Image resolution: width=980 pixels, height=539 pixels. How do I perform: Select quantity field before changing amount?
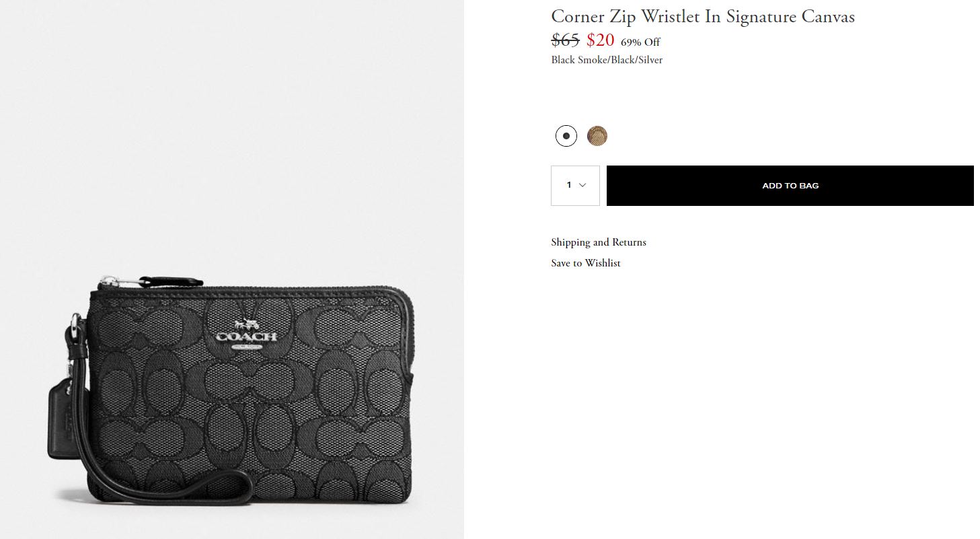[575, 184]
